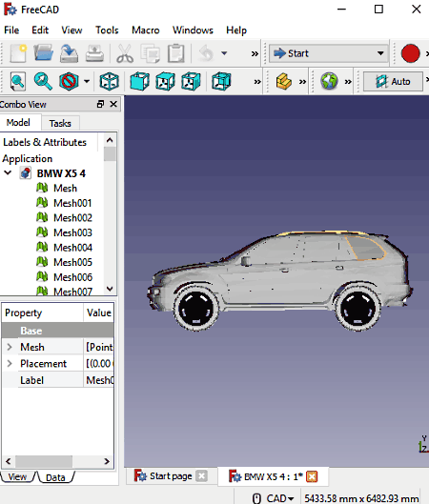
Task: Switch to the Start page tab
Action: tap(171, 476)
